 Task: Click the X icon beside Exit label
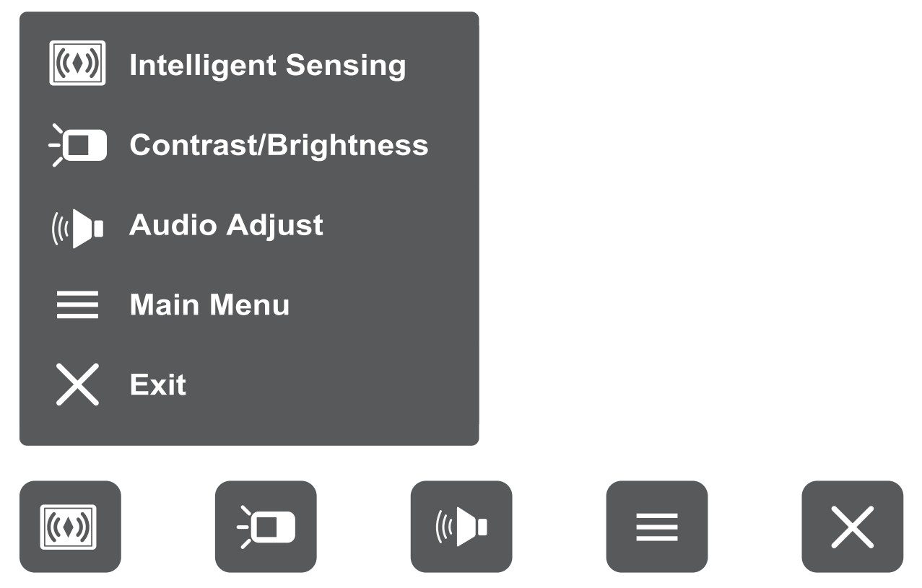coord(77,385)
